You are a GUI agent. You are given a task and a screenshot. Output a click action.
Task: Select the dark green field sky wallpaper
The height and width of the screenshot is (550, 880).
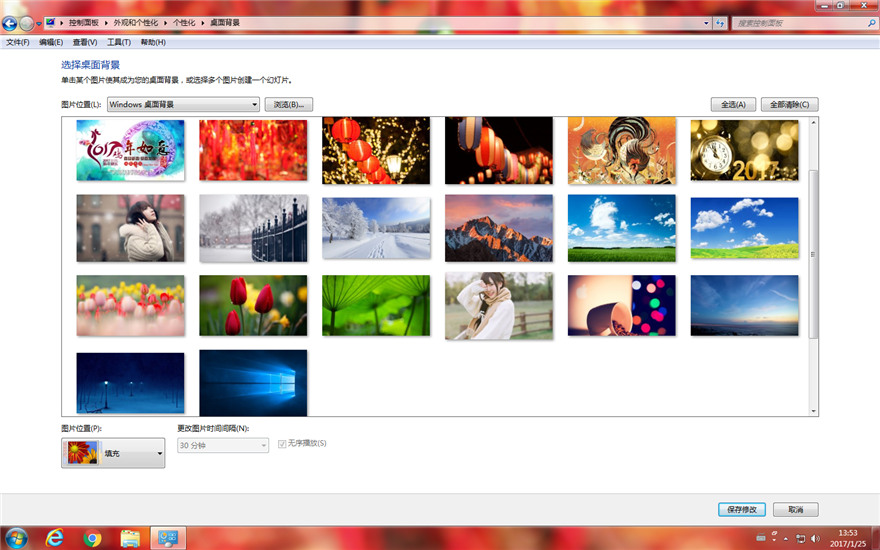pyautogui.click(x=622, y=228)
